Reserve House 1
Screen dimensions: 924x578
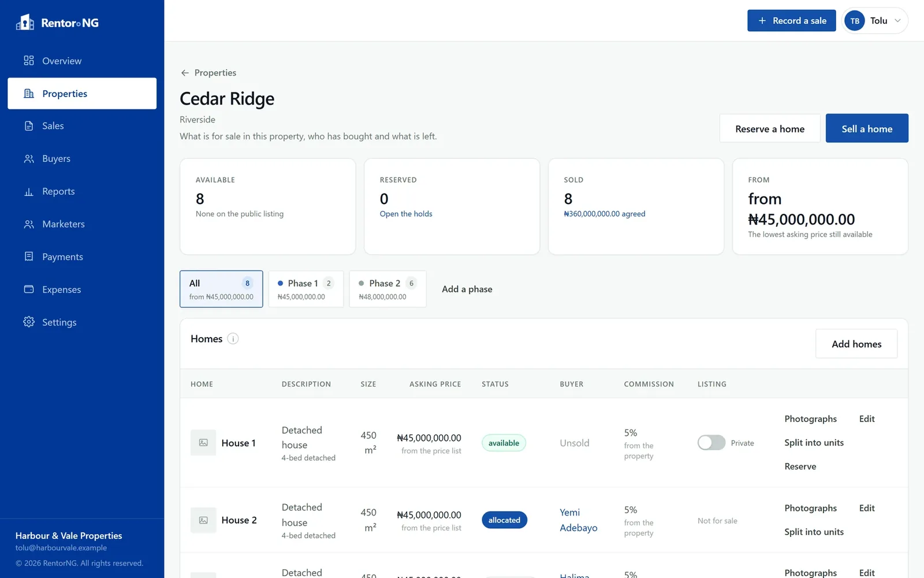tap(800, 466)
